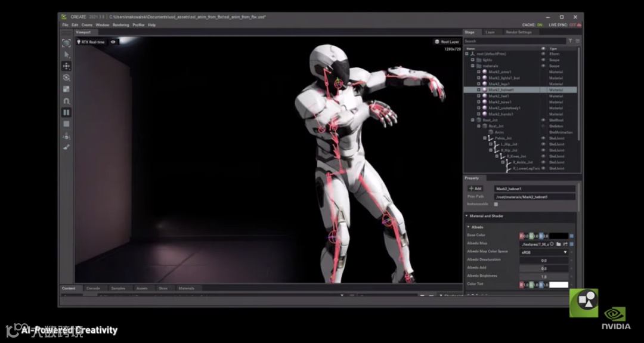The width and height of the screenshot is (644, 343).
Task: Click the Add button in Property panel
Action: [x=475, y=189]
